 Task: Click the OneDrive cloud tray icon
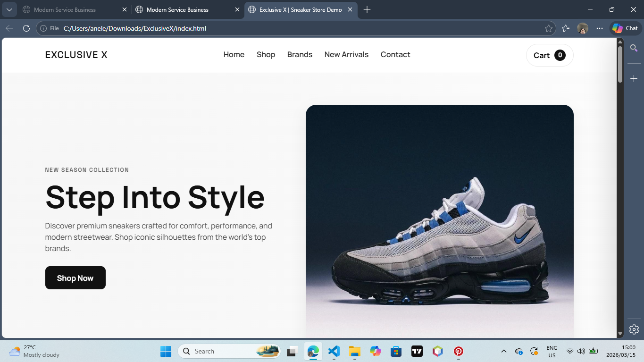point(519,351)
